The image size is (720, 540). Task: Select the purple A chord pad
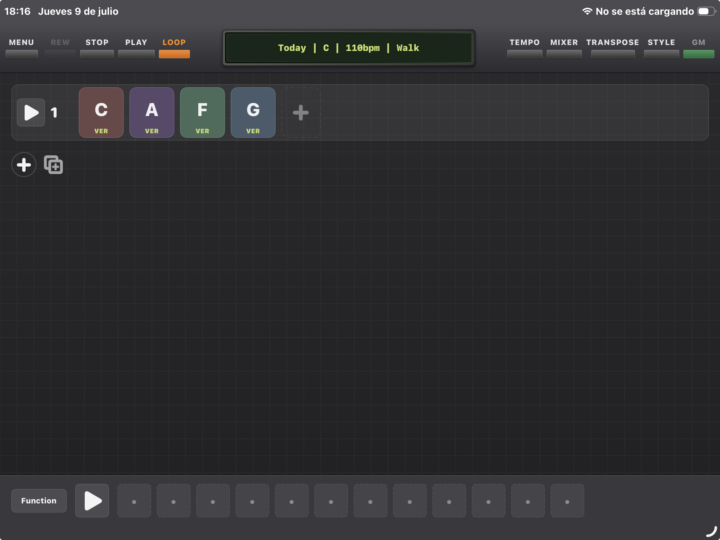point(152,112)
